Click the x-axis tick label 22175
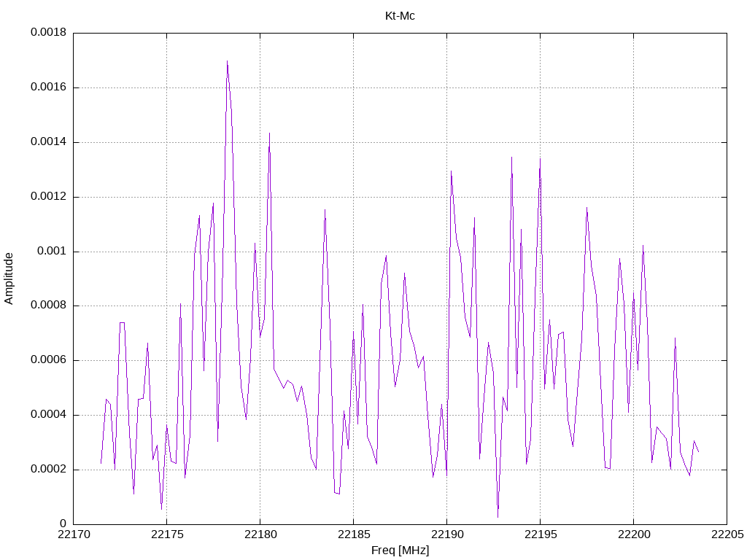This screenshot has width=747, height=560. (167, 534)
